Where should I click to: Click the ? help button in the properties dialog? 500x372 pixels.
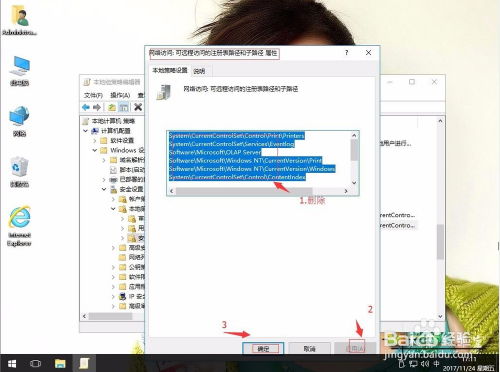[x=347, y=53]
